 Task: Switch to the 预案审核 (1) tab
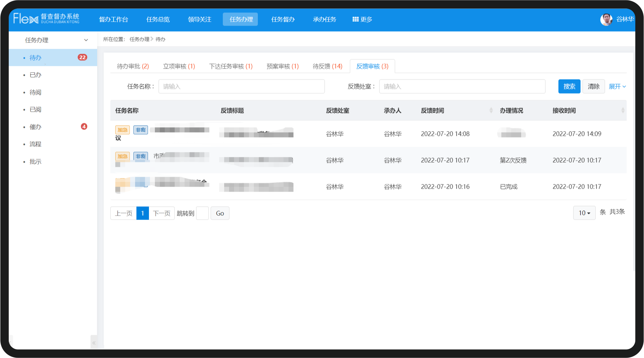(282, 66)
